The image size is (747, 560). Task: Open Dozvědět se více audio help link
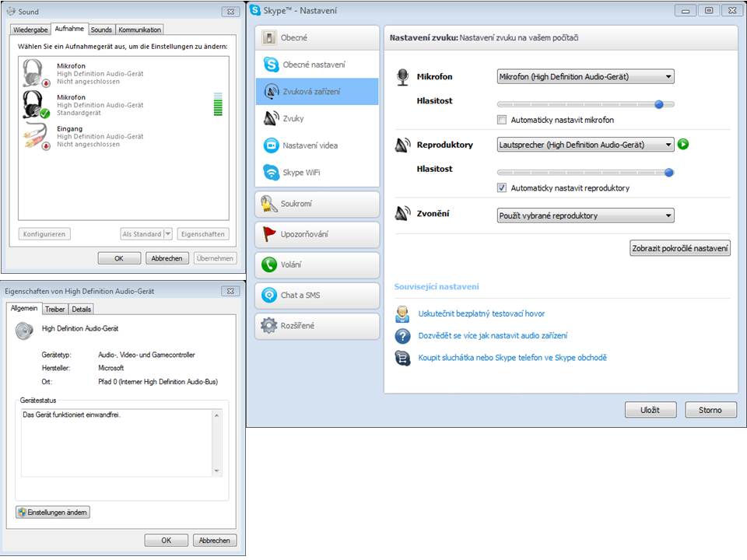pos(493,336)
